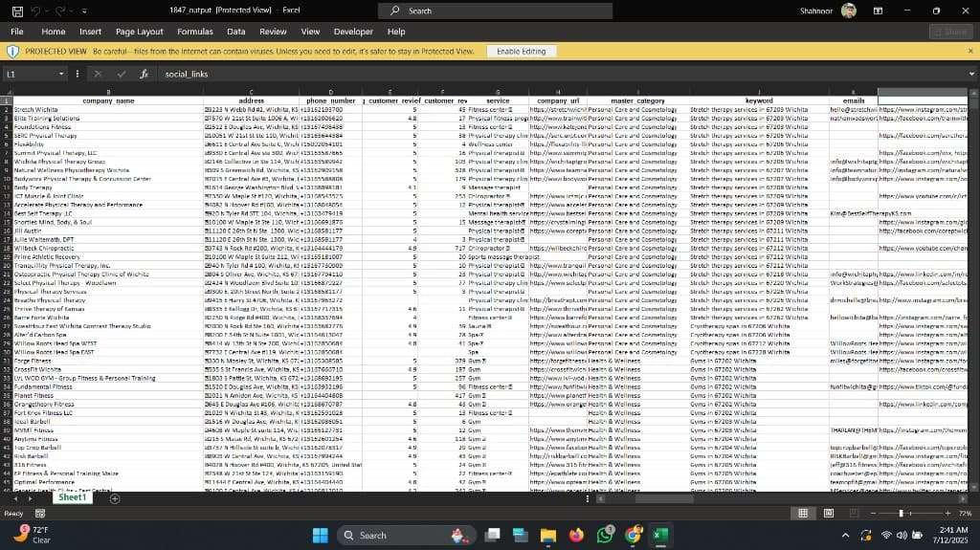This screenshot has height=550, width=980.
Task: Select the address header cell
Action: [252, 100]
